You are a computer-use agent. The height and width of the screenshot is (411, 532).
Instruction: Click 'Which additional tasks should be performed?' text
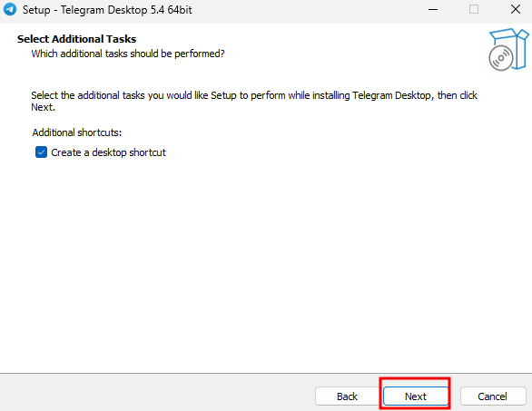click(x=128, y=54)
